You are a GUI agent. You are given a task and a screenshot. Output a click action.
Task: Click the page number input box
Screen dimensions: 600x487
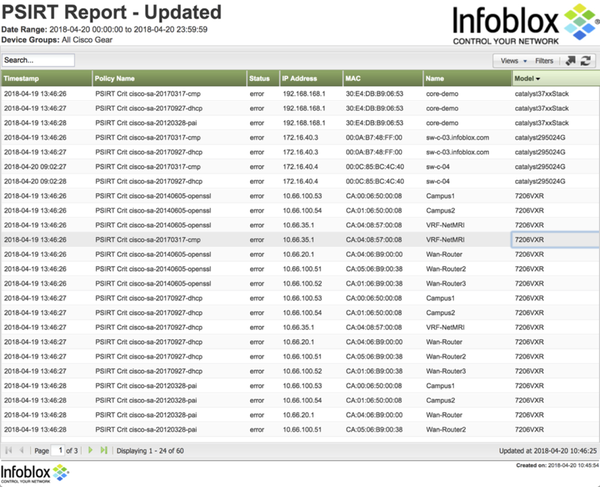click(58, 450)
